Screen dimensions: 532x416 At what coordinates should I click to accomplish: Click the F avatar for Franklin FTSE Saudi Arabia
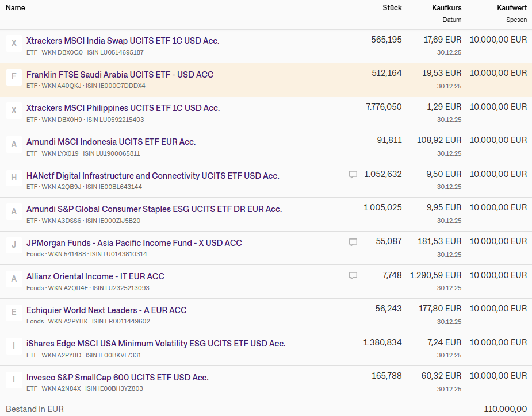(14, 78)
